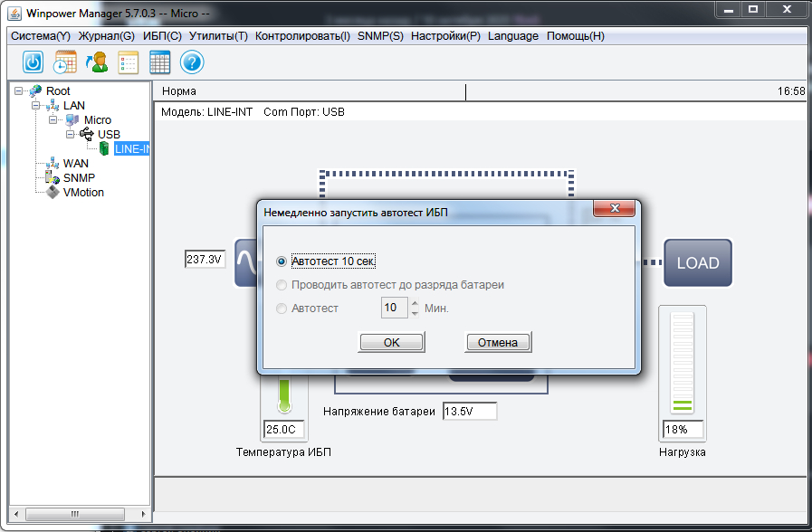812x532 pixels.
Task: Open the Система(Y) menu
Action: (x=41, y=36)
